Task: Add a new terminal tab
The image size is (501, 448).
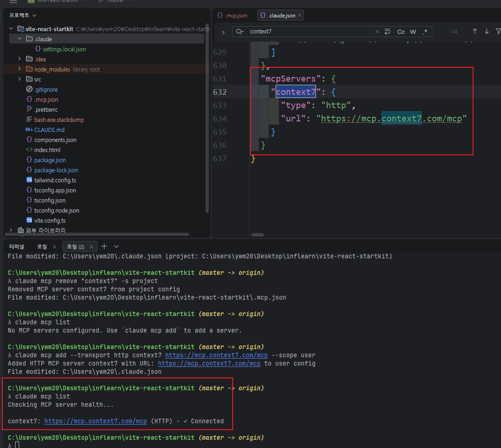Action: [104, 246]
